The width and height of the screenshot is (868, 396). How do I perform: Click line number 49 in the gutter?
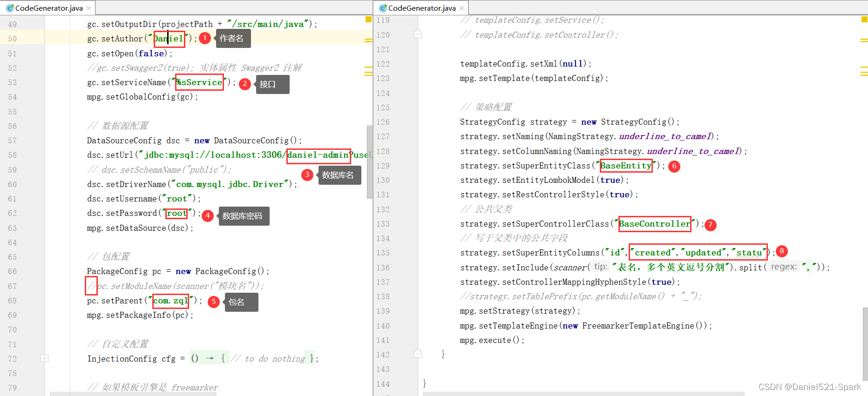coord(12,24)
